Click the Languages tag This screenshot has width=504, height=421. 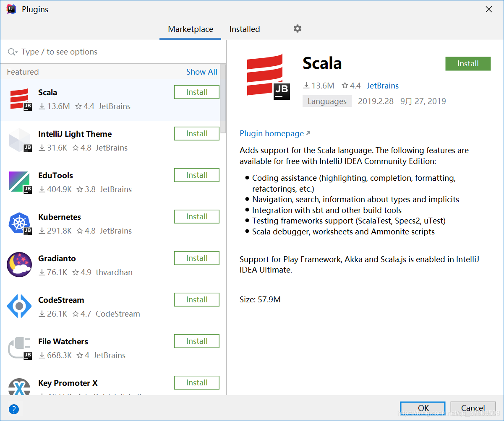[327, 101]
